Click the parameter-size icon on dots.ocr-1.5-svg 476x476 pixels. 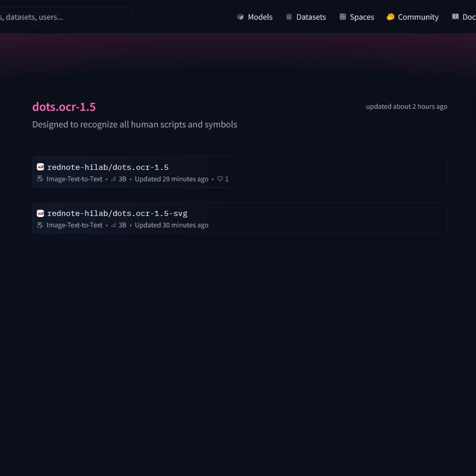click(113, 225)
